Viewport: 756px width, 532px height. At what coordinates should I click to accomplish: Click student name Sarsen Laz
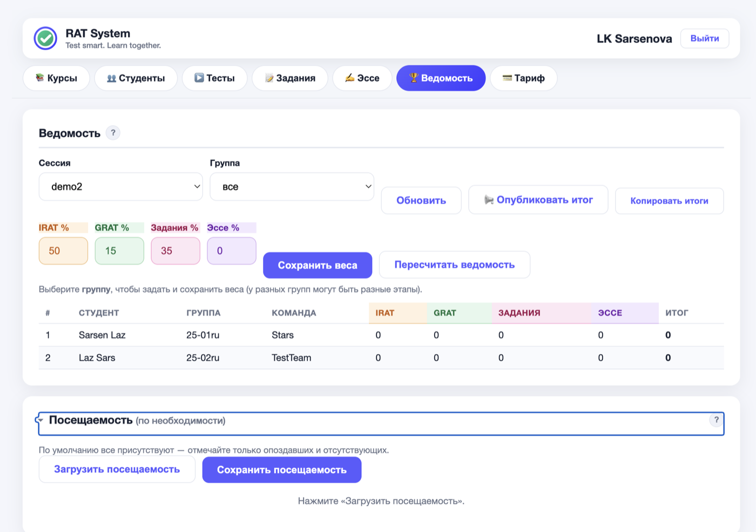tap(102, 335)
